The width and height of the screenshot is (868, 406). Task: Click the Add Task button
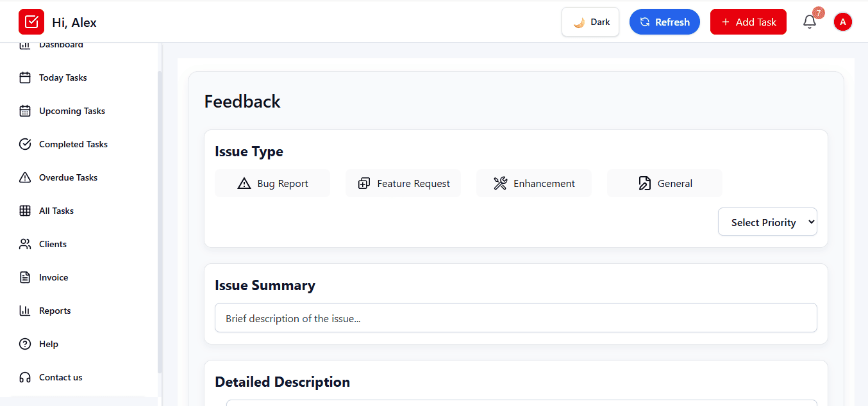748,22
